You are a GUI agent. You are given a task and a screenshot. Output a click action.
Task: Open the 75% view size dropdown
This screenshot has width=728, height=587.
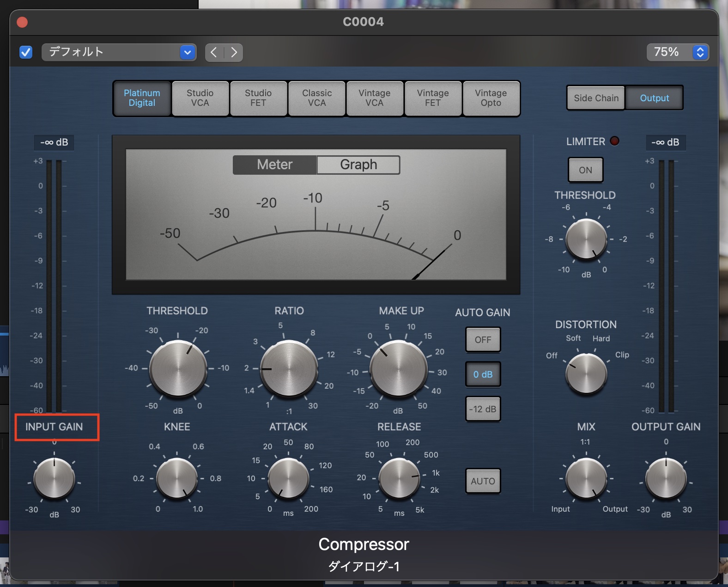(677, 52)
